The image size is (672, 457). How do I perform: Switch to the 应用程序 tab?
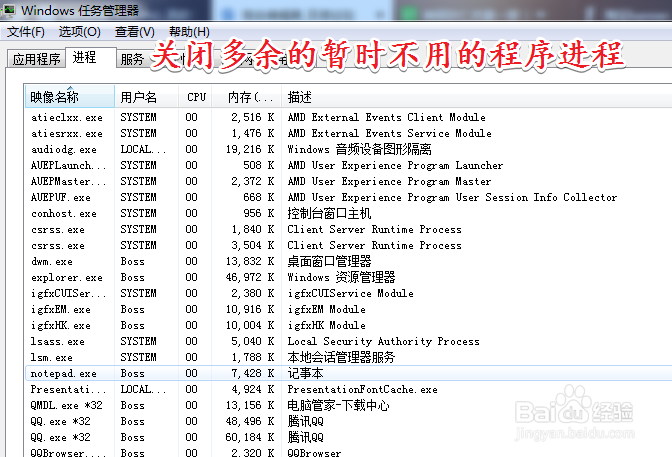pyautogui.click(x=36, y=59)
